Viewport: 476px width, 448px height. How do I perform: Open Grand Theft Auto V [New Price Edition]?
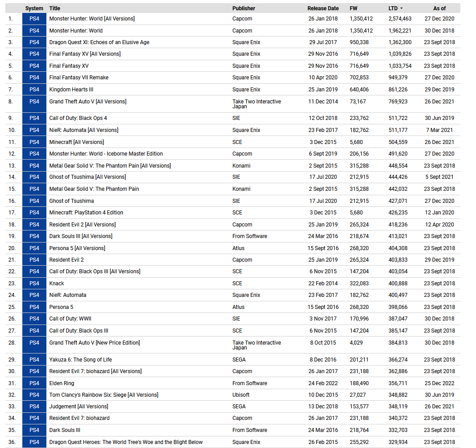tap(95, 342)
